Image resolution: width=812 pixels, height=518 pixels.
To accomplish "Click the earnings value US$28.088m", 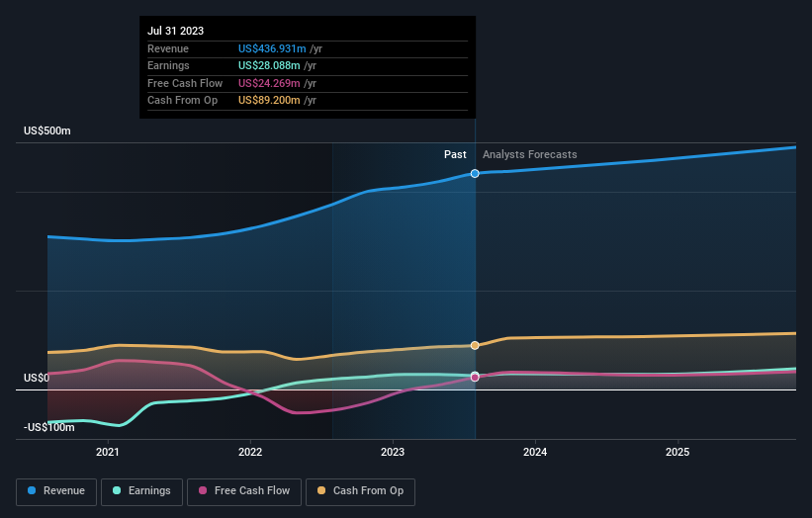I will [269, 65].
